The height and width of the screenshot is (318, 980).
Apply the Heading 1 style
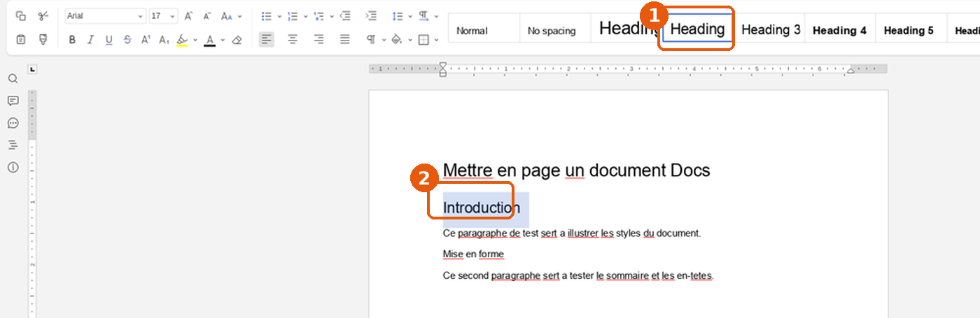click(626, 28)
